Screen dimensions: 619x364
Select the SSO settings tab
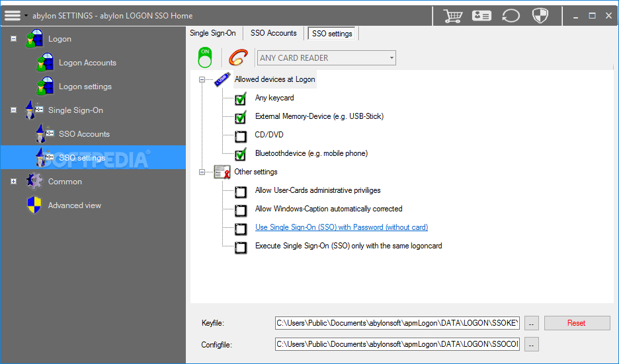pos(332,34)
